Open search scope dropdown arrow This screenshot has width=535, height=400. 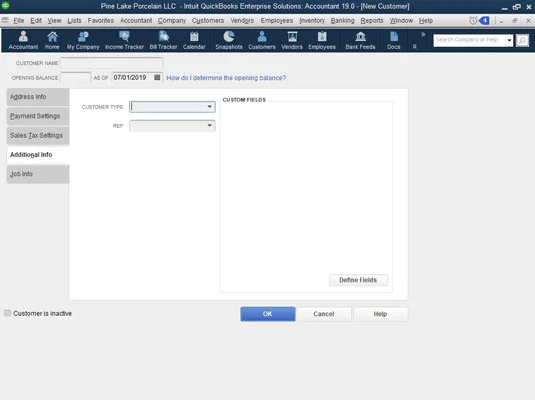coord(509,40)
